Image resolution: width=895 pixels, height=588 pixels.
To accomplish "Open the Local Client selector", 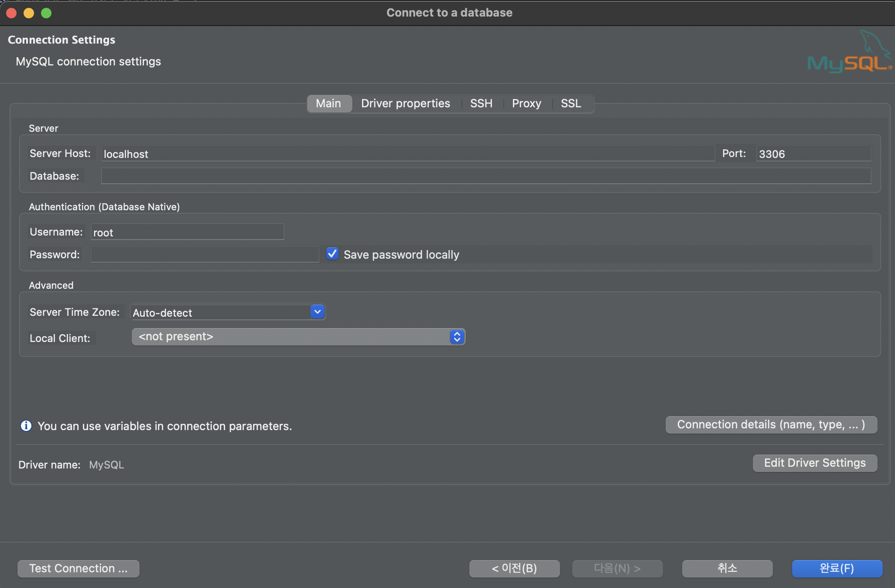I will coord(298,337).
